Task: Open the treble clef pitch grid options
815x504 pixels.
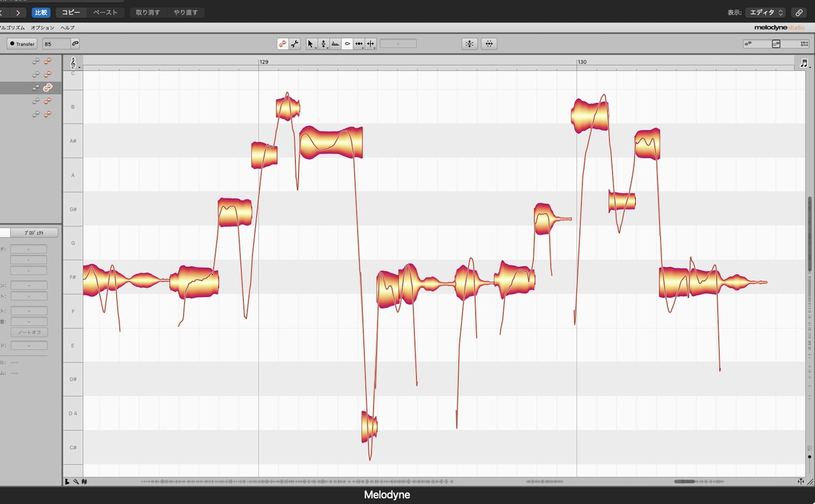Action: pos(73,62)
